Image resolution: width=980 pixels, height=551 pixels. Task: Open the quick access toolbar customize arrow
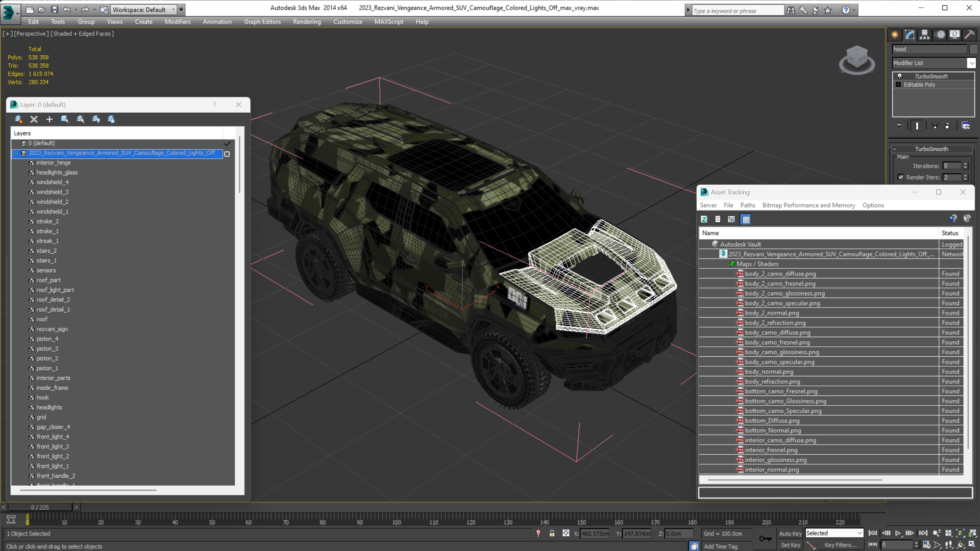[181, 10]
